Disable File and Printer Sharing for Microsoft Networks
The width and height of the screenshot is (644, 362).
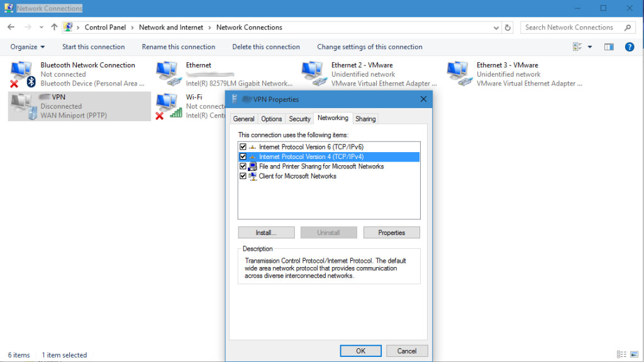click(x=243, y=166)
